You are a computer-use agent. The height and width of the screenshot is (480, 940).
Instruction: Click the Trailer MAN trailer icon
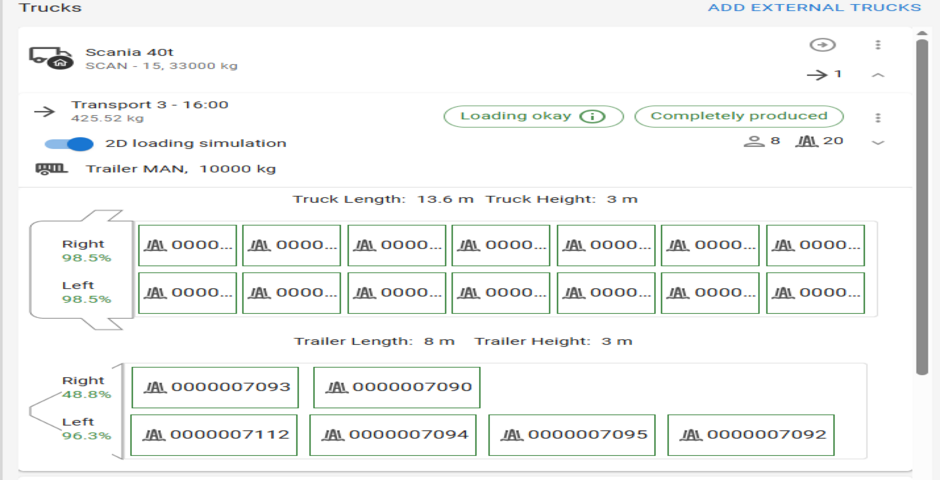pyautogui.click(x=46, y=169)
